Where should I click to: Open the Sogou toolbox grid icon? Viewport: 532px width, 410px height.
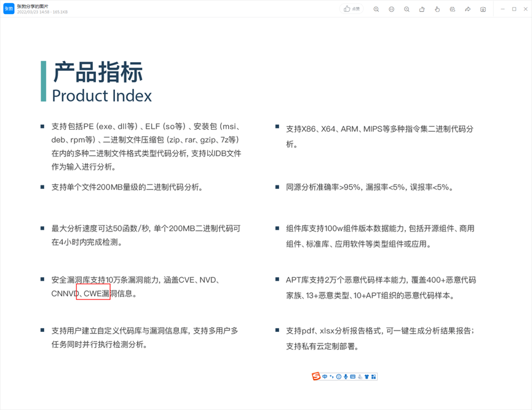click(374, 376)
